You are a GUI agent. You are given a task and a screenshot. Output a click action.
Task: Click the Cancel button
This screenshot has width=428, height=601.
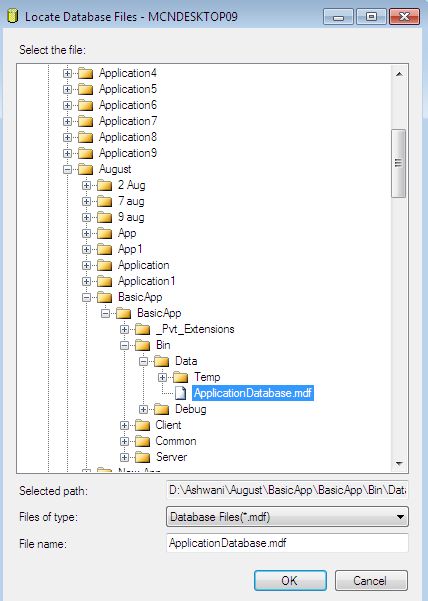(x=371, y=581)
